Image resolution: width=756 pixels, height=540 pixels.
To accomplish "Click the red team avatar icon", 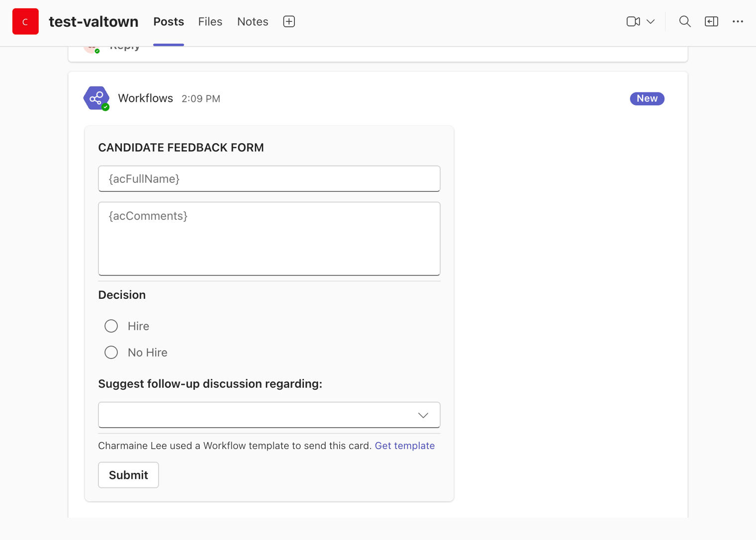I will tap(25, 21).
